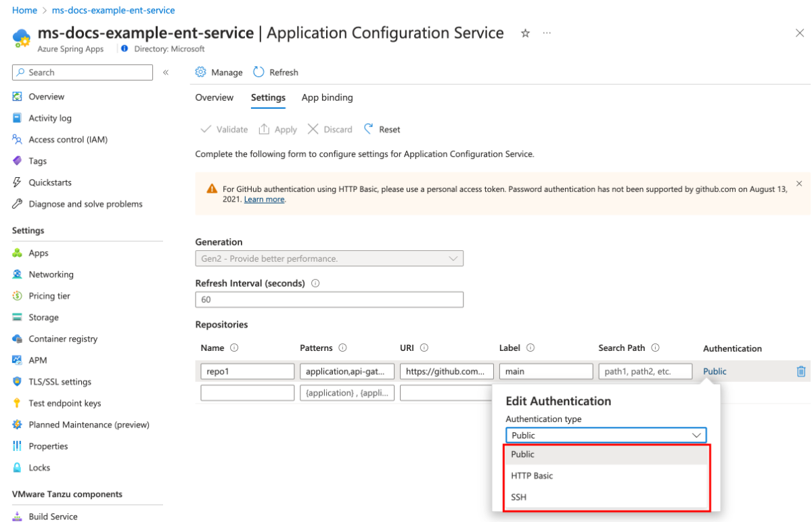Screen dimensions: 812x522
Task: Dismiss the GitHub authentication warning banner
Action: point(798,183)
